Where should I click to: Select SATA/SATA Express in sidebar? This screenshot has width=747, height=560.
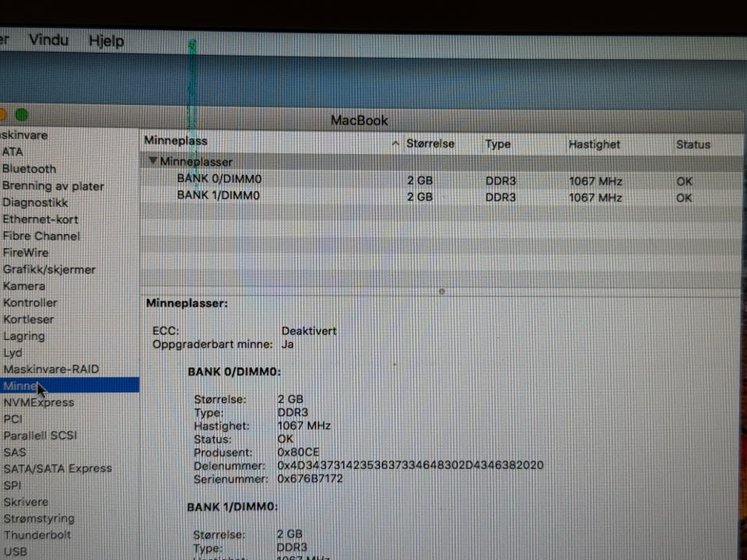[x=58, y=468]
